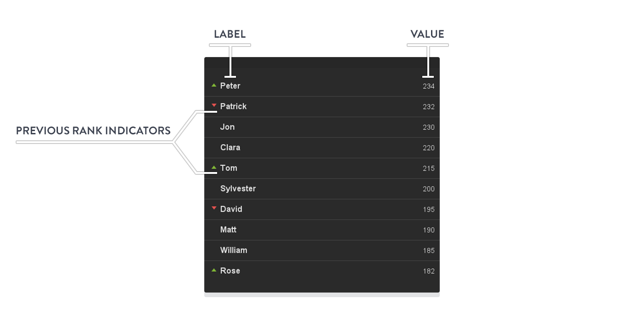Click the PREVIOUS RANK INDICATORS annotation text
The height and width of the screenshot is (322, 644).
pos(93,131)
